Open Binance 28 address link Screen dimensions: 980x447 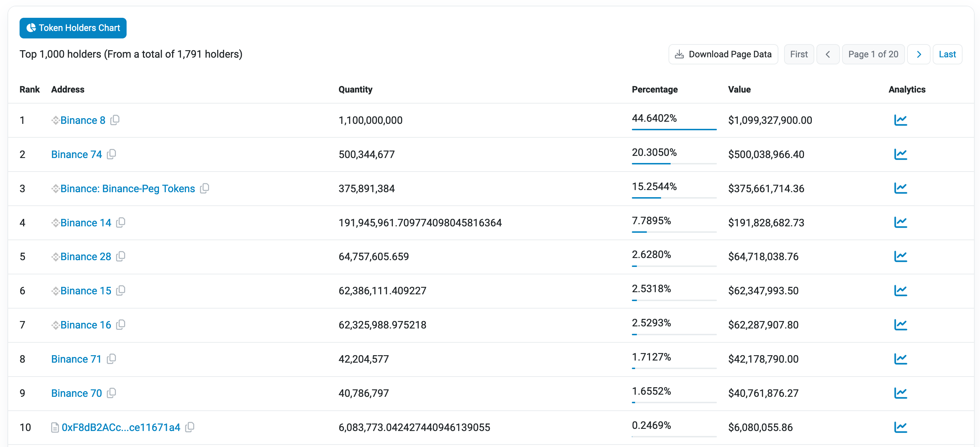pyautogui.click(x=86, y=257)
